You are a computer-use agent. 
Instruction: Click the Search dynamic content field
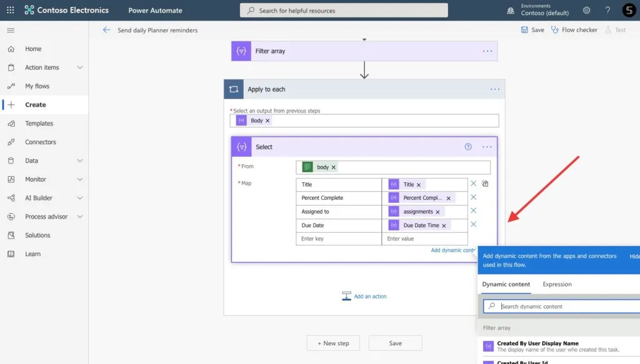click(562, 306)
